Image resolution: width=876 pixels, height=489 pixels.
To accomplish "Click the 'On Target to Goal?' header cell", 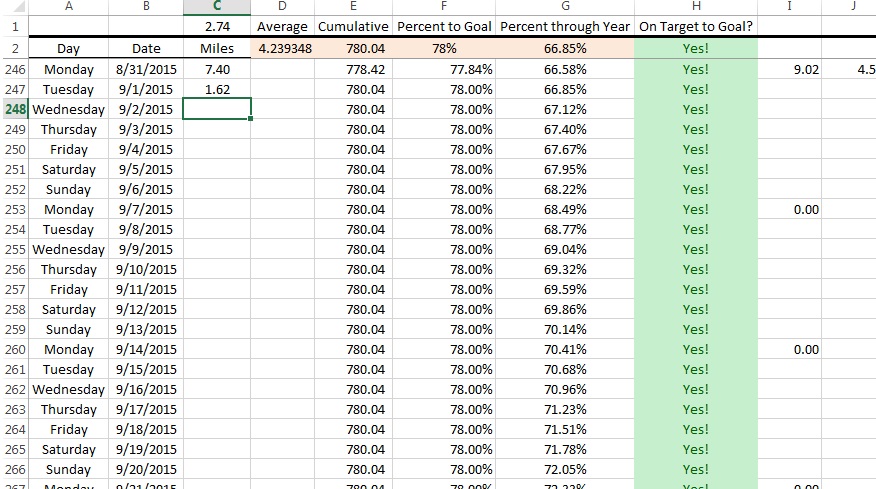I will point(695,26).
